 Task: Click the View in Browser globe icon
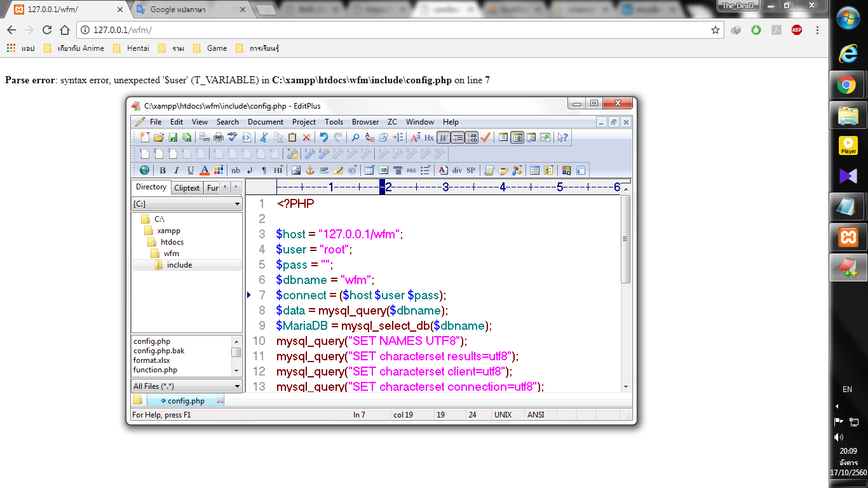145,170
